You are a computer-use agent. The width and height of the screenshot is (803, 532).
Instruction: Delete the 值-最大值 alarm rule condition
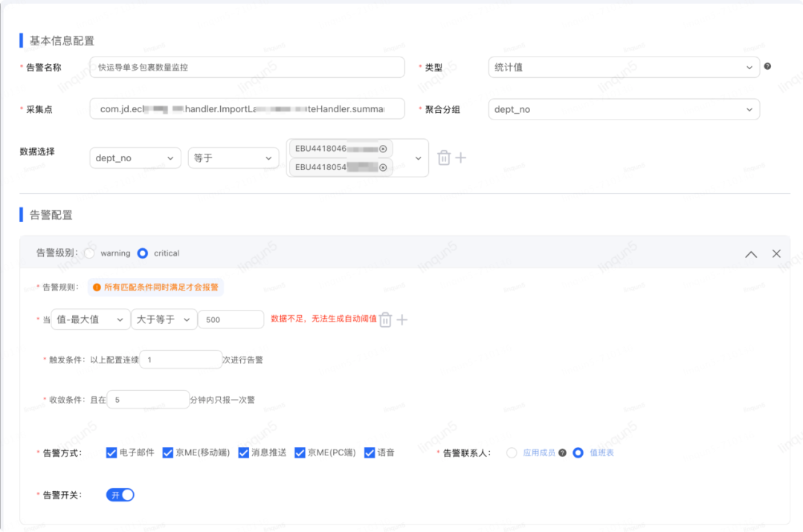coord(386,319)
